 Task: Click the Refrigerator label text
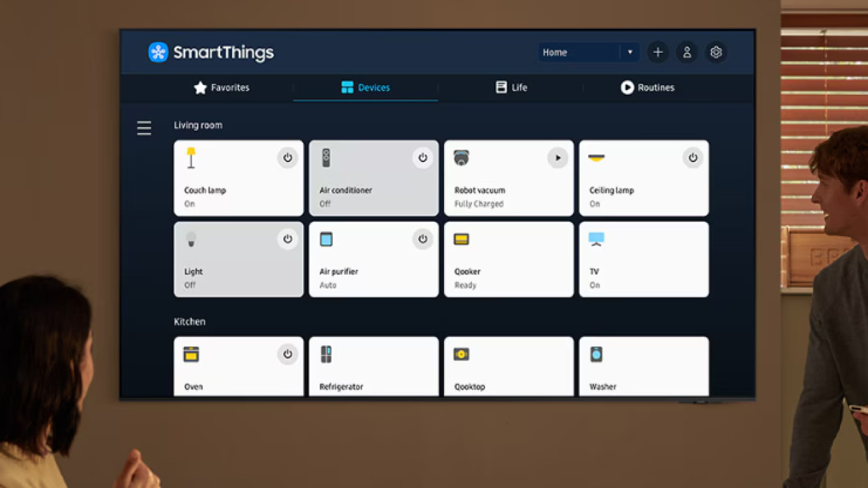pyautogui.click(x=341, y=386)
